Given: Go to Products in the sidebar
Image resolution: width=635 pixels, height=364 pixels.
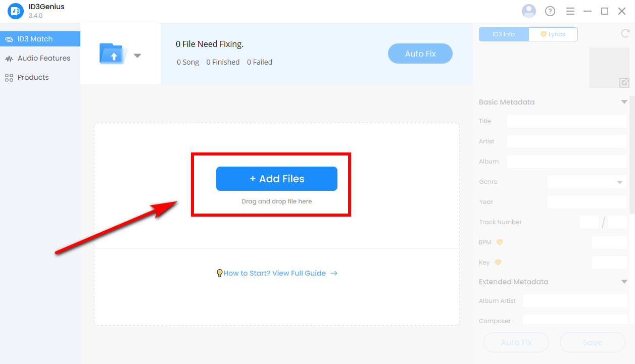Looking at the screenshot, I should 33,77.
